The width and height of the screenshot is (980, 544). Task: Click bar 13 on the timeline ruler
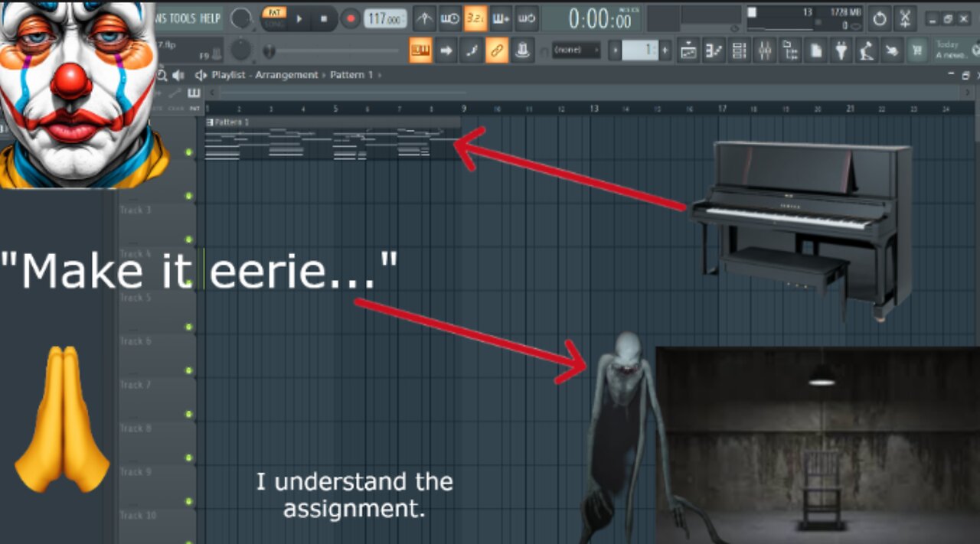pos(593,109)
